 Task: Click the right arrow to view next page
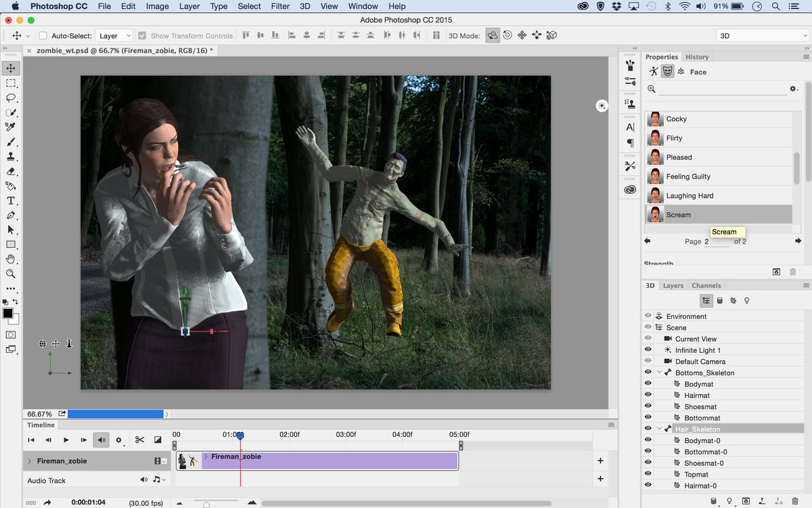click(x=796, y=240)
